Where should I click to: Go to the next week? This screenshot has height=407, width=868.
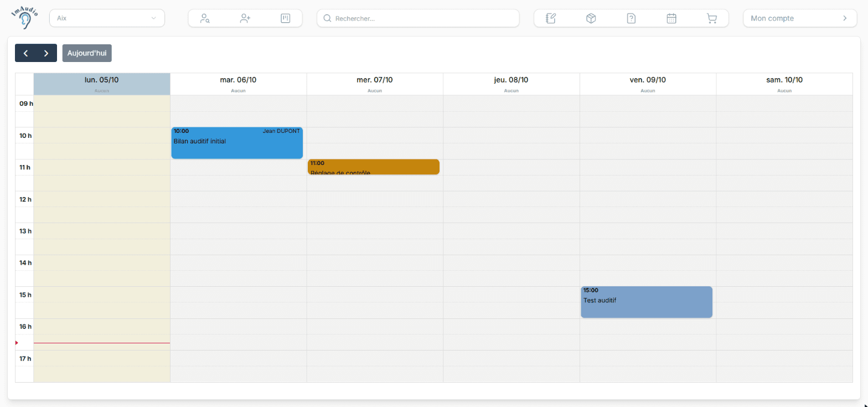tap(46, 53)
